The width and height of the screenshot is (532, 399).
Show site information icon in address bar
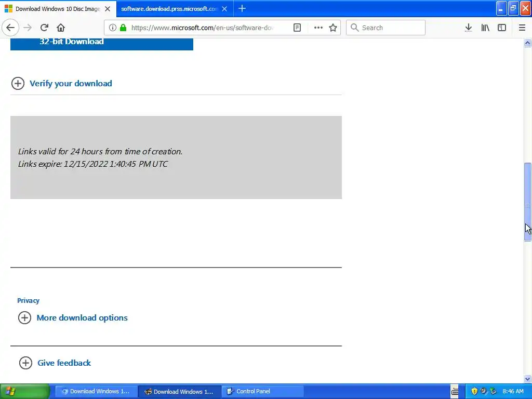pyautogui.click(x=113, y=28)
